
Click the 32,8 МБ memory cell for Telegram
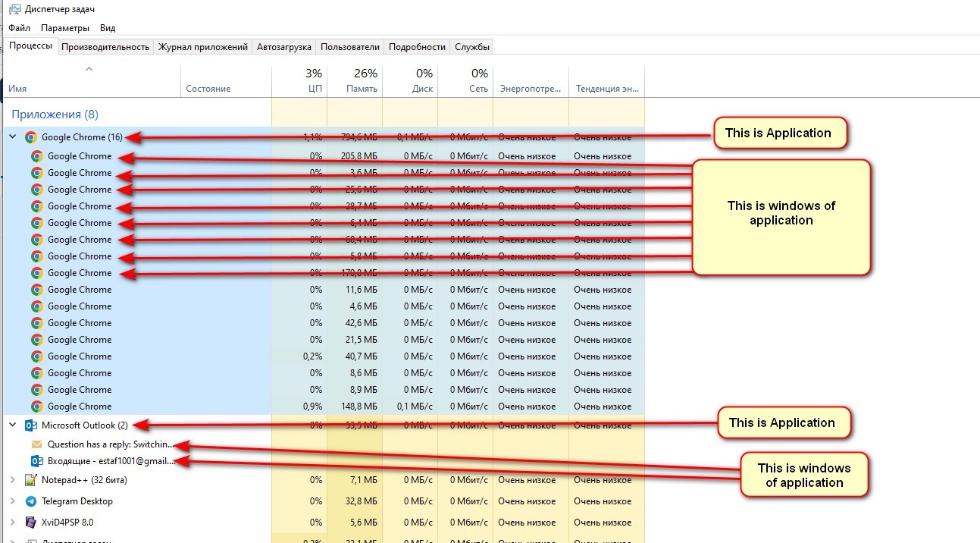click(x=355, y=501)
